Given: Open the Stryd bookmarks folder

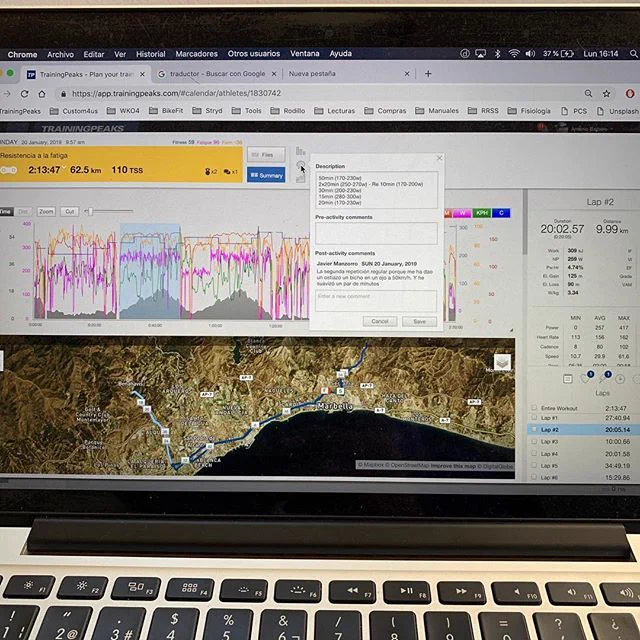Looking at the screenshot, I should coord(207,111).
